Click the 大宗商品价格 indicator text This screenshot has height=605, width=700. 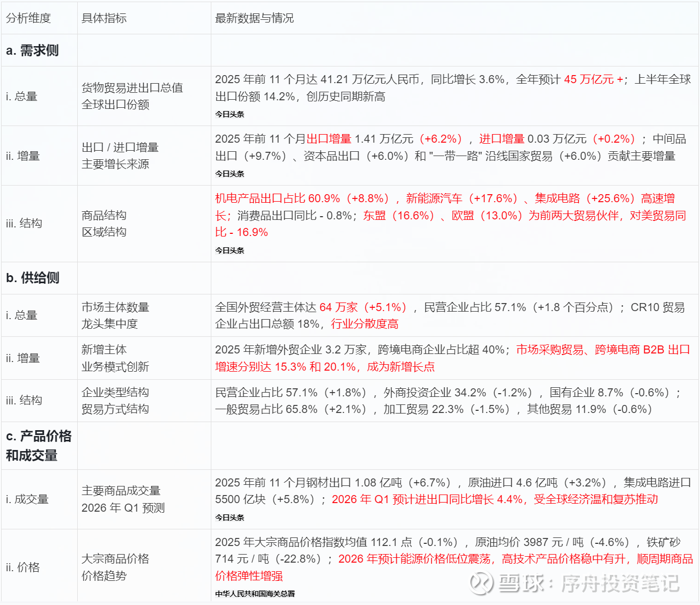[115, 559]
